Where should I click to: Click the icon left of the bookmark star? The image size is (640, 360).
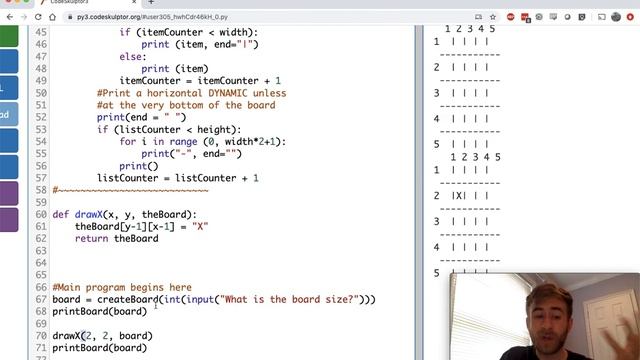point(478,17)
